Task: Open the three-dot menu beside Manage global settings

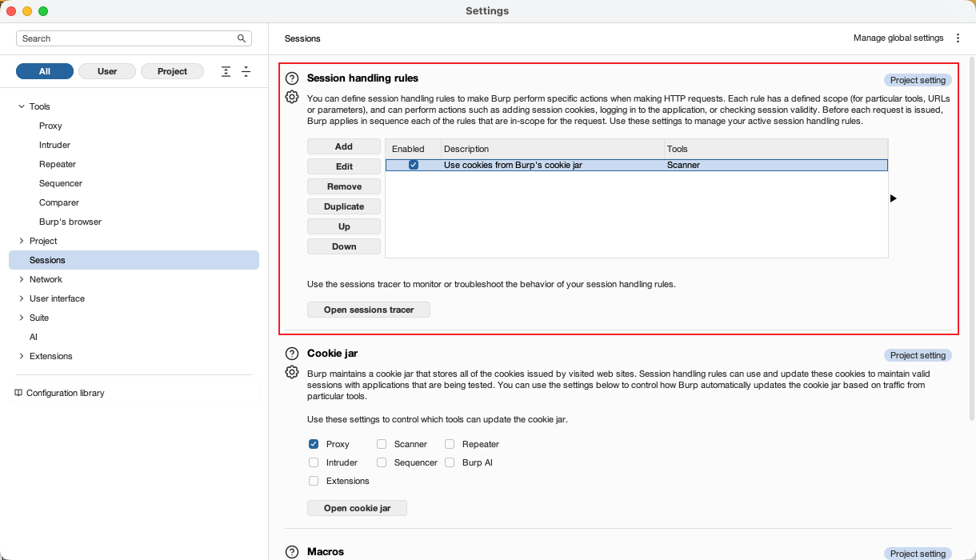Action: click(958, 38)
